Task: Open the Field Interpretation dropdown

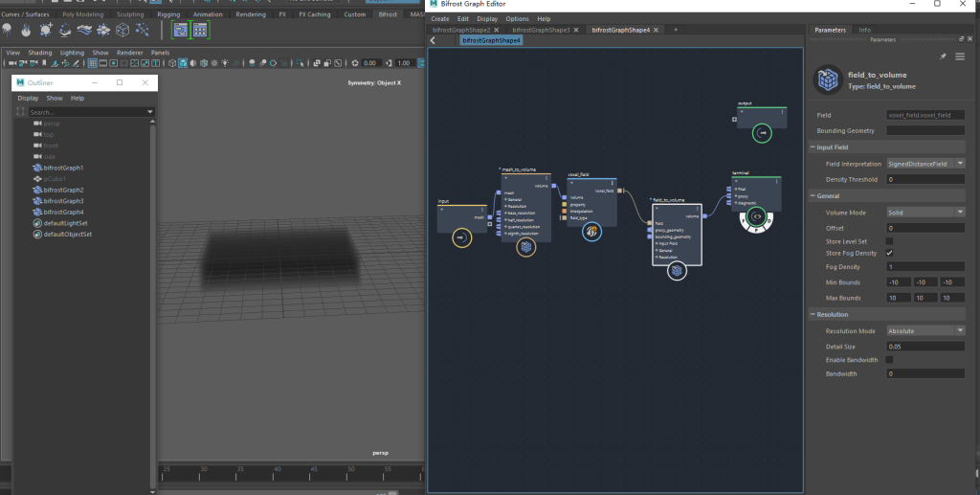Action: coord(925,164)
